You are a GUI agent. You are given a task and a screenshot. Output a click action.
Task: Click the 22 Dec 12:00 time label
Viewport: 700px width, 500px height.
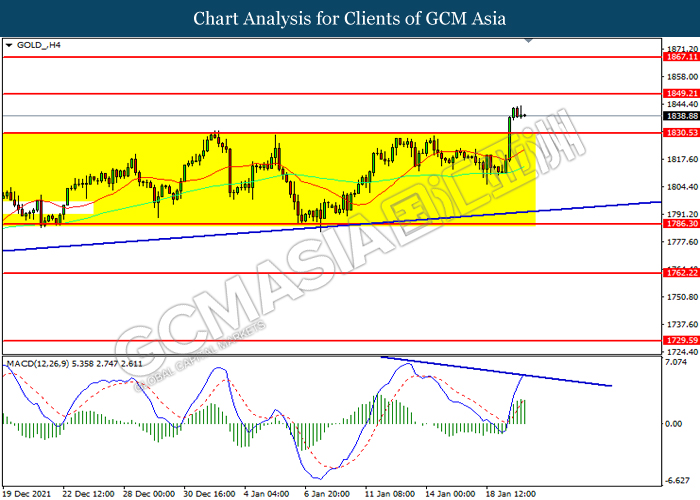click(x=88, y=494)
